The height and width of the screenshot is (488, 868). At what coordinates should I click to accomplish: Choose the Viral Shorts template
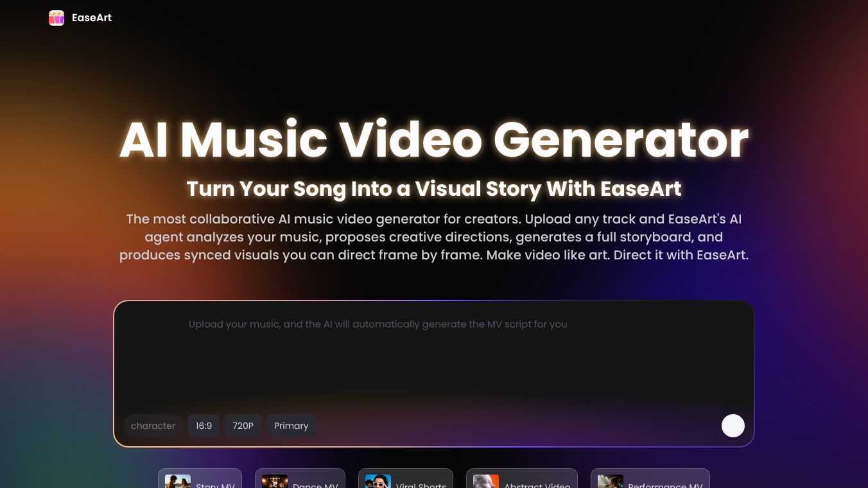(x=406, y=479)
